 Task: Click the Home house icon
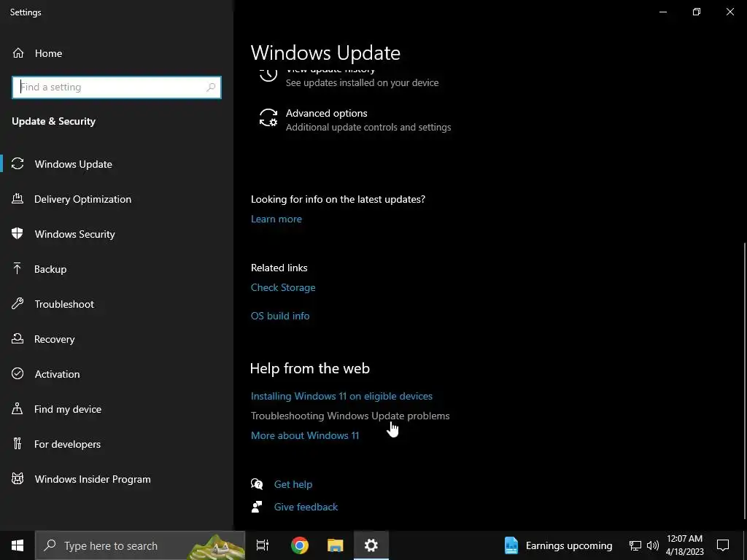pyautogui.click(x=18, y=52)
